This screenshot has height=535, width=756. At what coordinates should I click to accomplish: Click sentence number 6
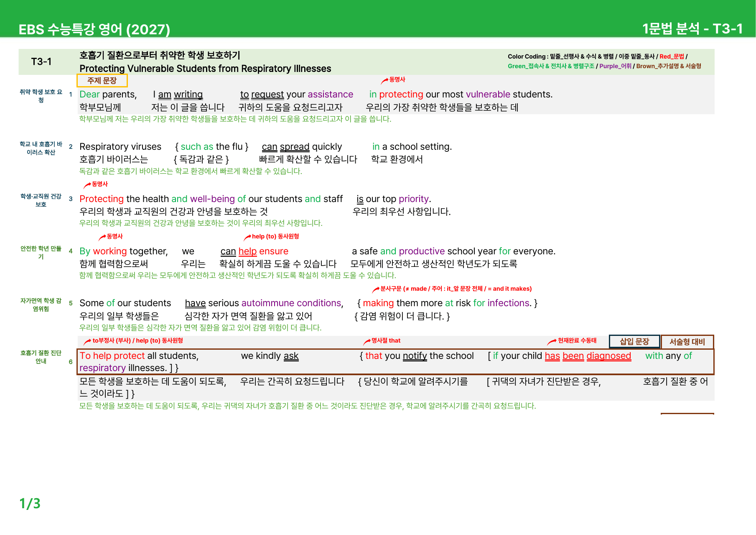click(x=71, y=362)
